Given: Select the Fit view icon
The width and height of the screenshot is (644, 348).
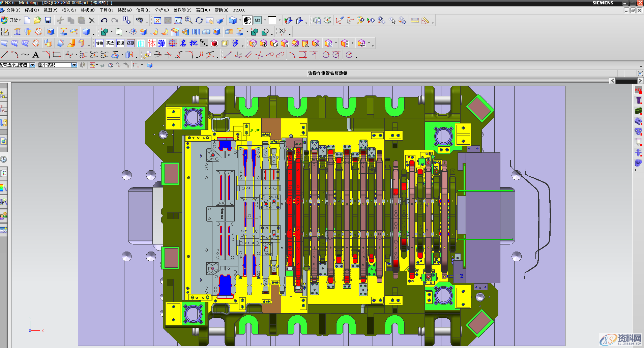Looking at the screenshot, I should click(x=157, y=21).
